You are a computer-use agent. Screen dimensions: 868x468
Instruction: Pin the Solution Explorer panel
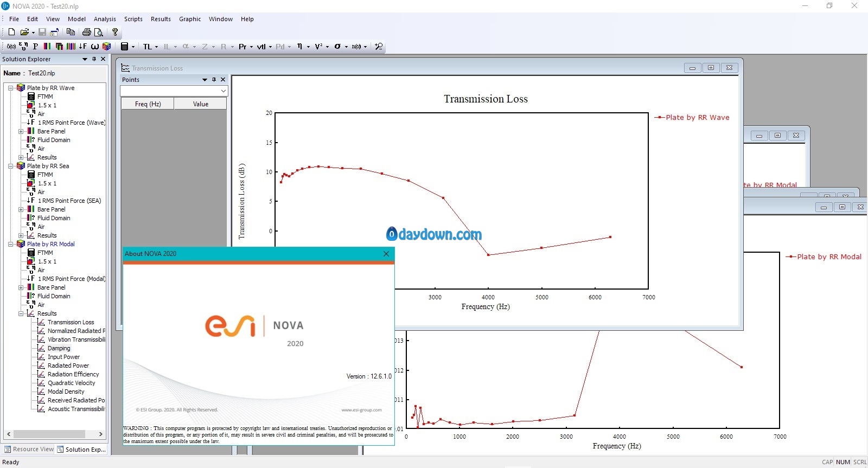pyautogui.click(x=94, y=59)
